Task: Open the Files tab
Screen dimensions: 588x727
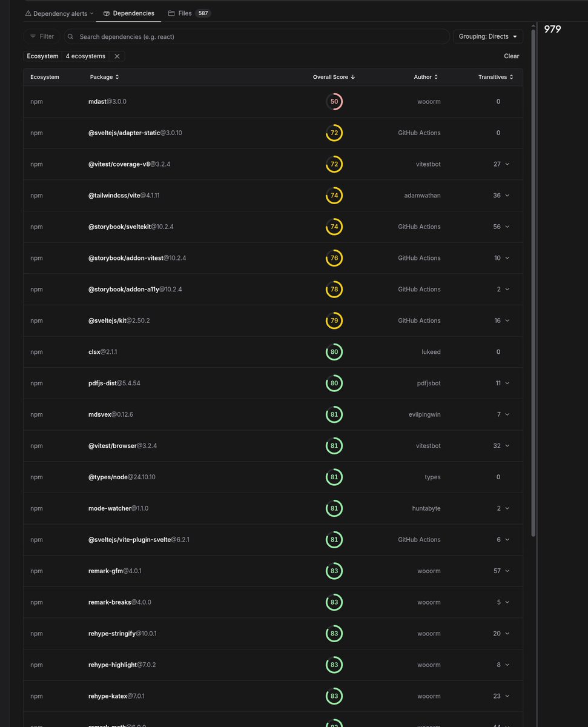Action: 190,13
